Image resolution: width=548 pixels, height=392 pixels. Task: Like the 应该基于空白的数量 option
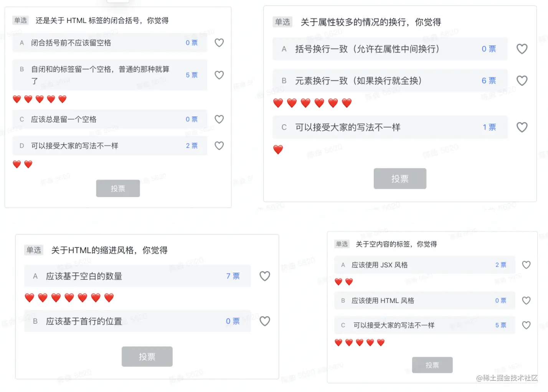click(265, 276)
